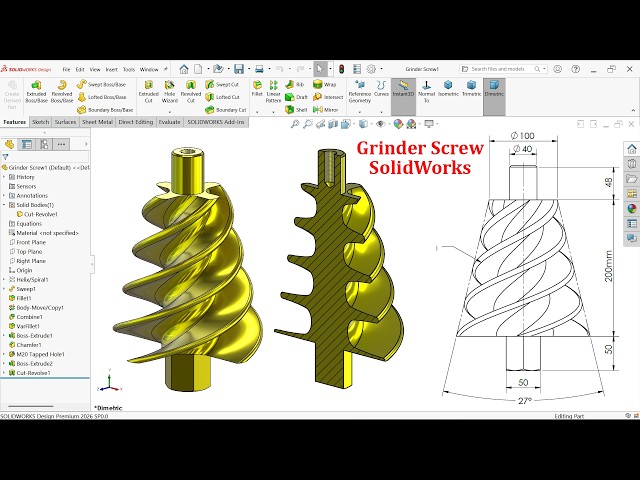This screenshot has height=480, width=640.
Task: Open the File menu
Action: pyautogui.click(x=66, y=69)
